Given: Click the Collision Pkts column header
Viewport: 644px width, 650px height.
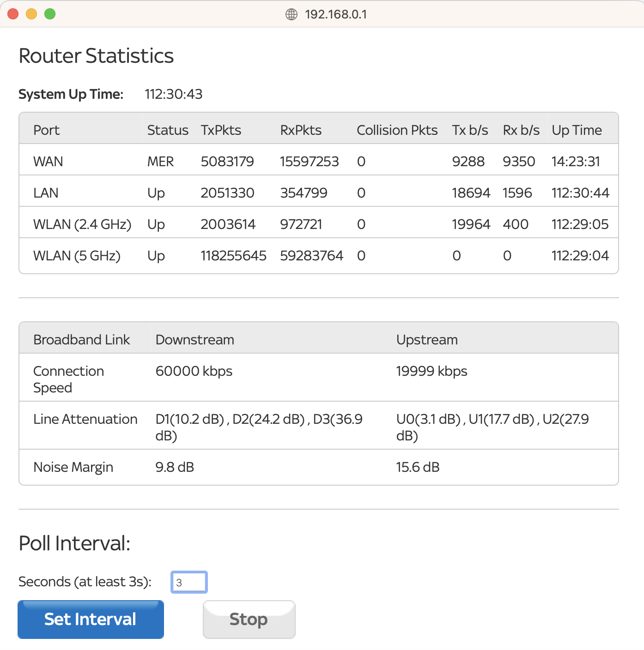Looking at the screenshot, I should (x=397, y=130).
